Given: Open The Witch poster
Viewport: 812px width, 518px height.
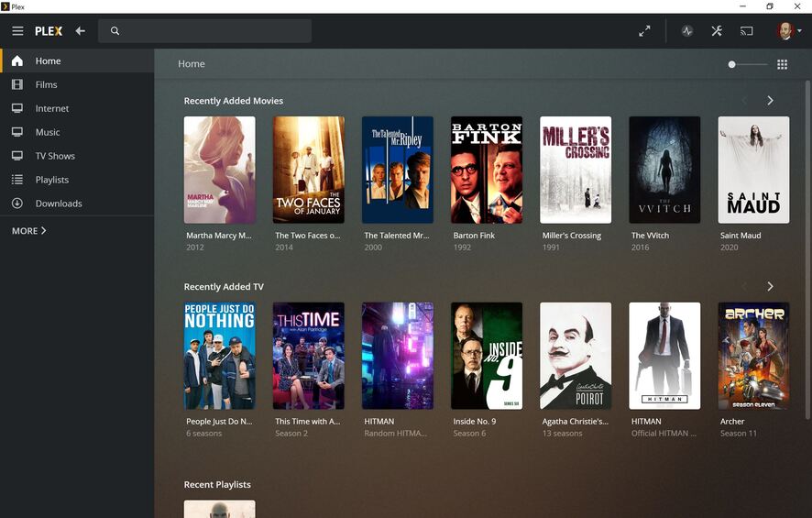Looking at the screenshot, I should tap(665, 170).
